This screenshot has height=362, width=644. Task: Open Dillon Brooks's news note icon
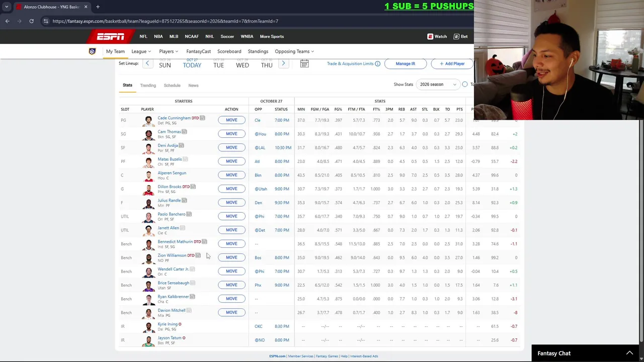193,187
